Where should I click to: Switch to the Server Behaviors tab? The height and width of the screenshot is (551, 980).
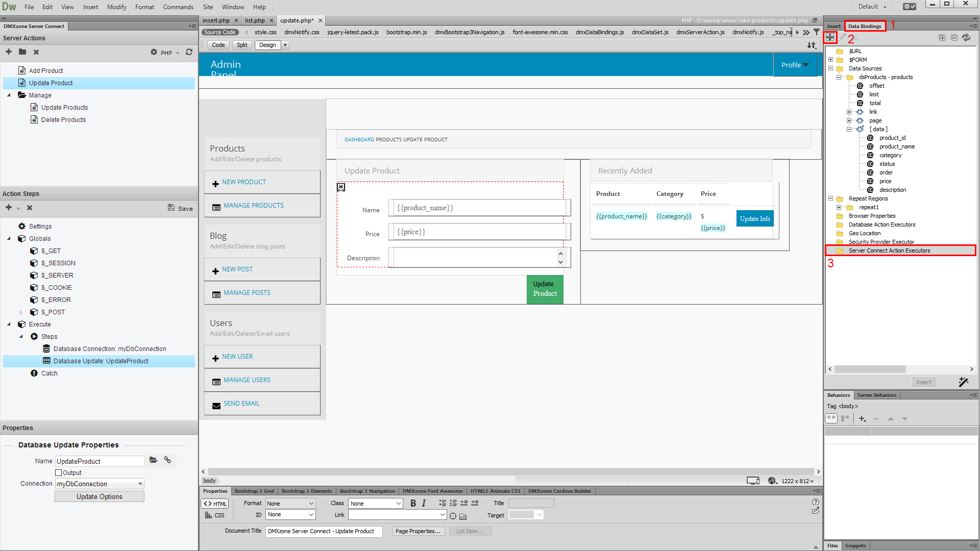(x=876, y=395)
